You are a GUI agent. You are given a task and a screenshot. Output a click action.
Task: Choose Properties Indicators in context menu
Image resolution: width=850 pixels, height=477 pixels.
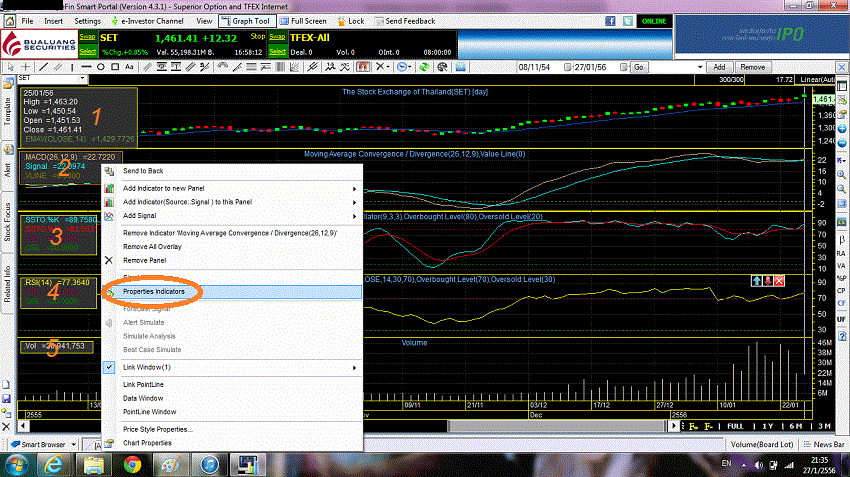coord(232,292)
